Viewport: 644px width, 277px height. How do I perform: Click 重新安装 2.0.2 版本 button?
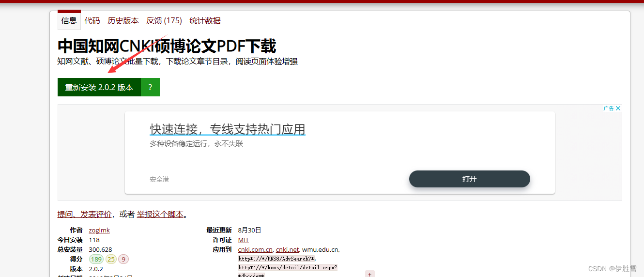99,87
